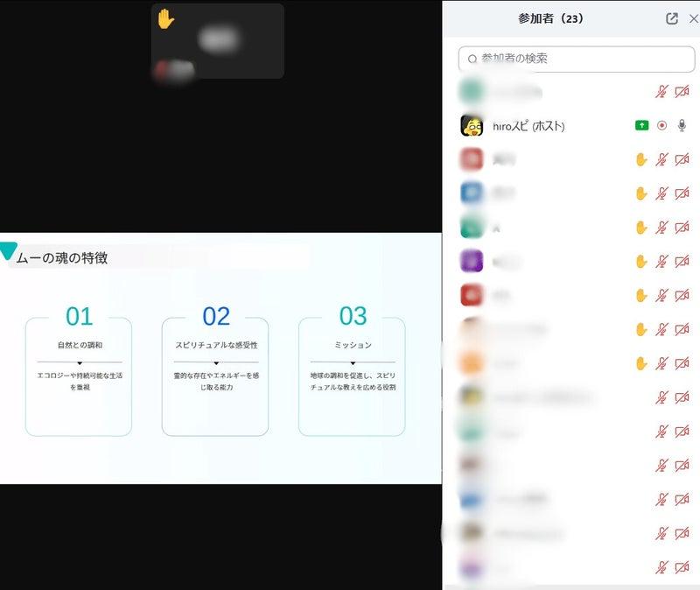Click raised hand icon of purple-avatar participant
The image size is (700, 590).
click(x=641, y=261)
